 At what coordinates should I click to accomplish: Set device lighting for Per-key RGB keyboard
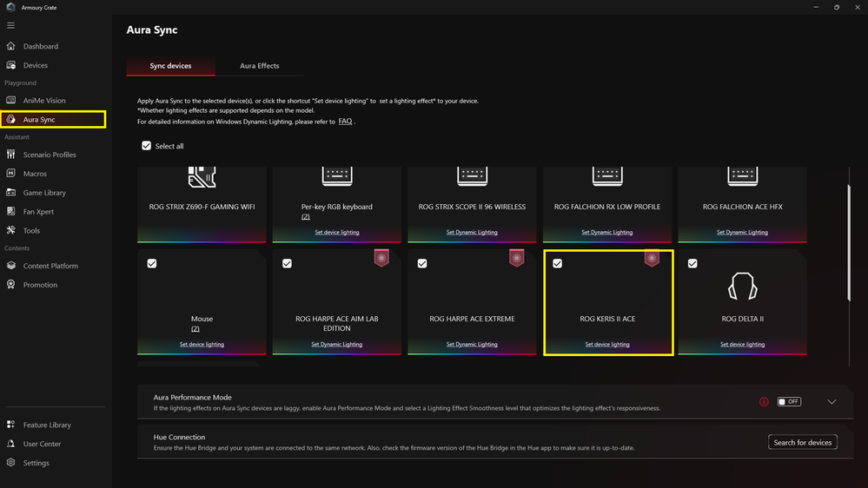tap(336, 233)
